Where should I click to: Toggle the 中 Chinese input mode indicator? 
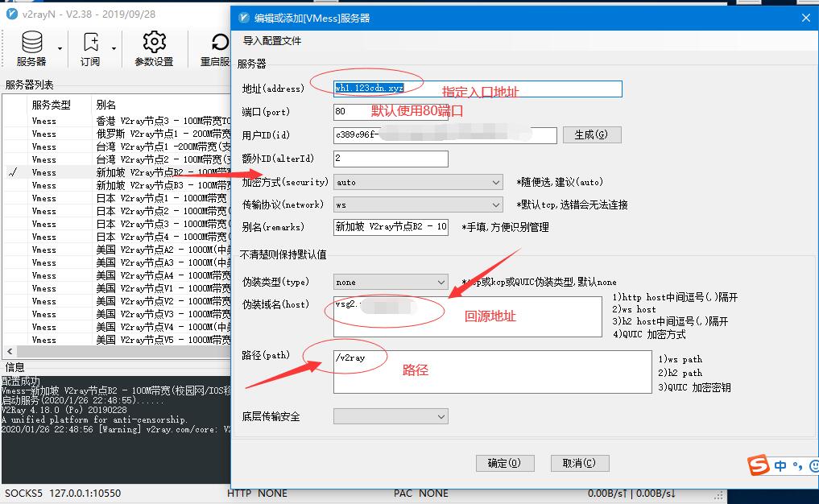pos(780,465)
